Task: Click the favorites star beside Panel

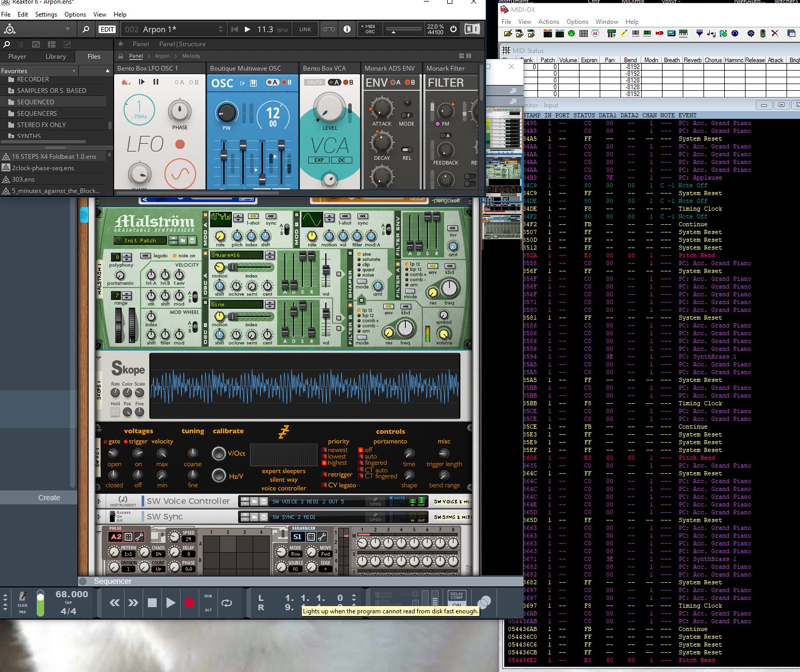Action: (x=121, y=44)
